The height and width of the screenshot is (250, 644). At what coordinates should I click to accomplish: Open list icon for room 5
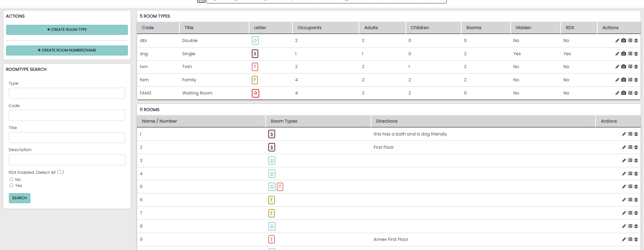(630, 187)
